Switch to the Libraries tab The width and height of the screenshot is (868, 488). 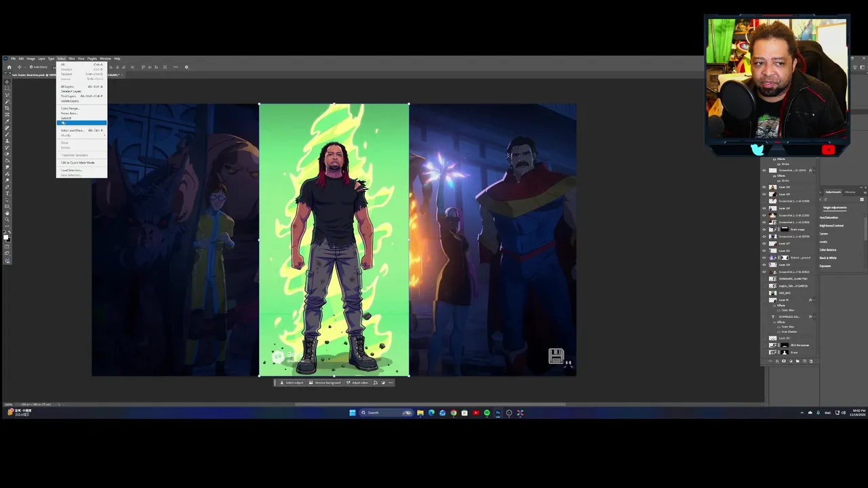coord(850,192)
